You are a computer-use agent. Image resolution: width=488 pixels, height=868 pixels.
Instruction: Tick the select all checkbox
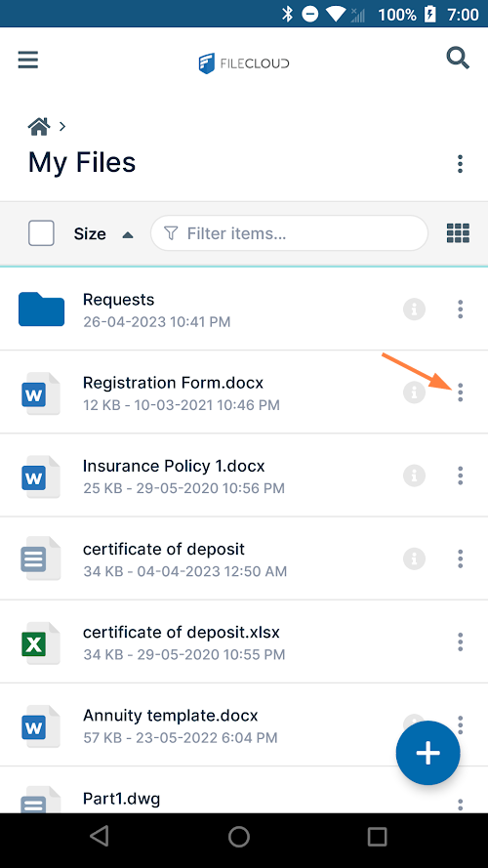tap(41, 233)
